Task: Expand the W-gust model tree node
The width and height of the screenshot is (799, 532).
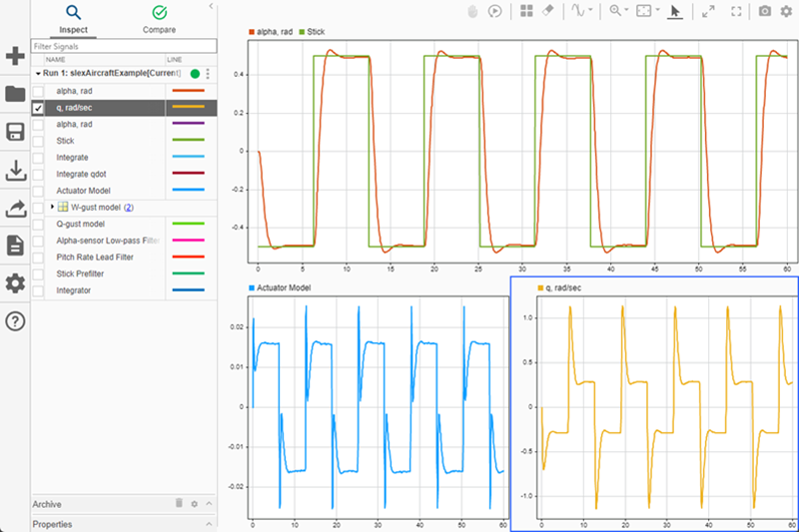Action: click(52, 207)
